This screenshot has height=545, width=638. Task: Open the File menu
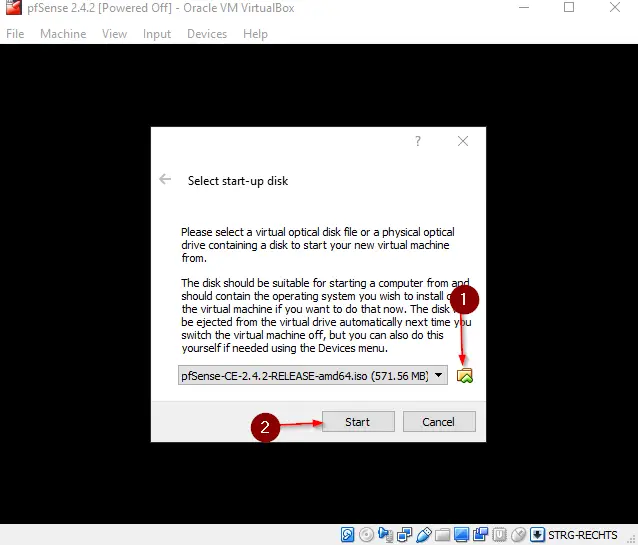coord(15,34)
